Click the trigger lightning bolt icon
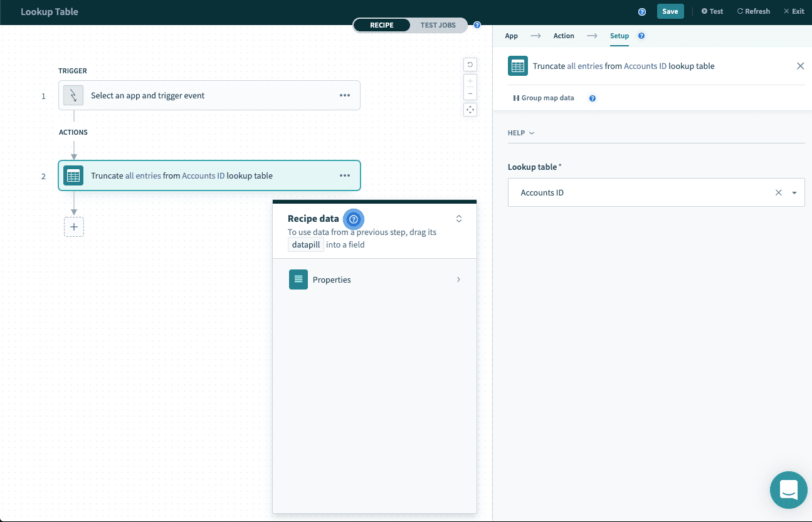Image resolution: width=812 pixels, height=522 pixels. click(x=73, y=95)
